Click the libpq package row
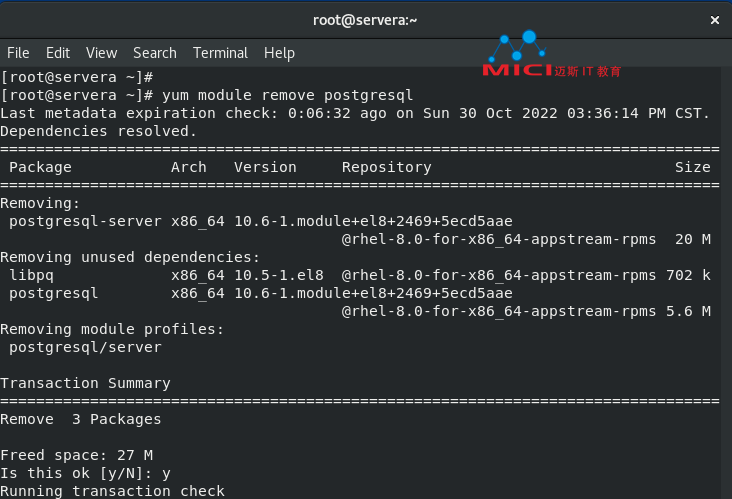The height and width of the screenshot is (499, 732). point(360,275)
